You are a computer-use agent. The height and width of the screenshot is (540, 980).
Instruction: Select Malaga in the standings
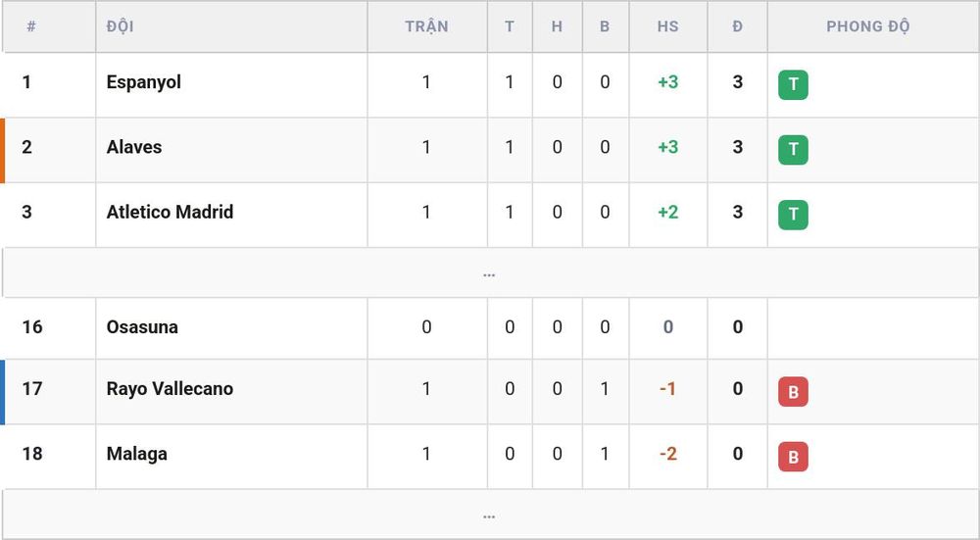tap(137, 454)
